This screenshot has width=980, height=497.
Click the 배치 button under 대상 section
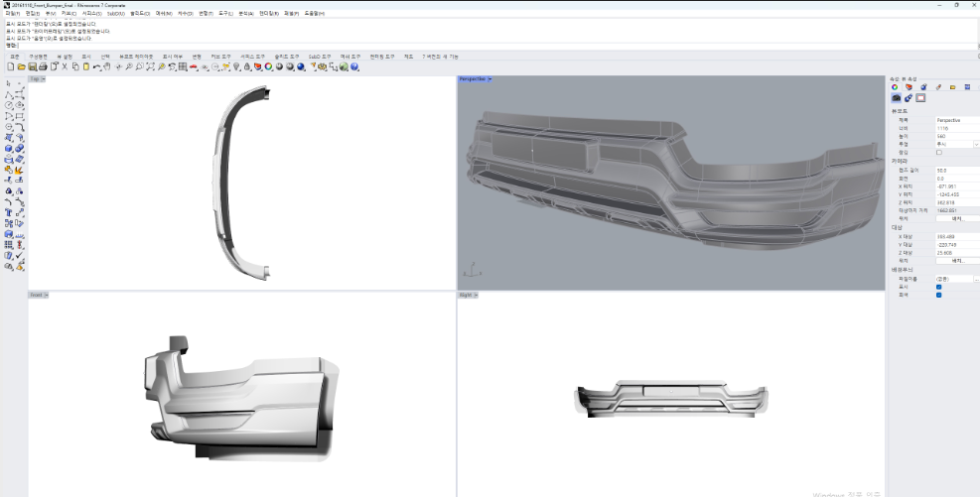click(x=957, y=260)
